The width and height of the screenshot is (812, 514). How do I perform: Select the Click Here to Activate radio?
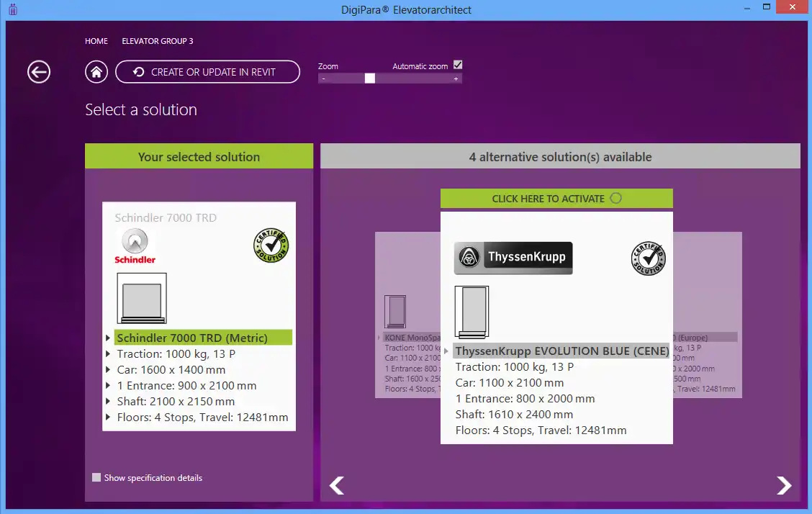coord(615,199)
